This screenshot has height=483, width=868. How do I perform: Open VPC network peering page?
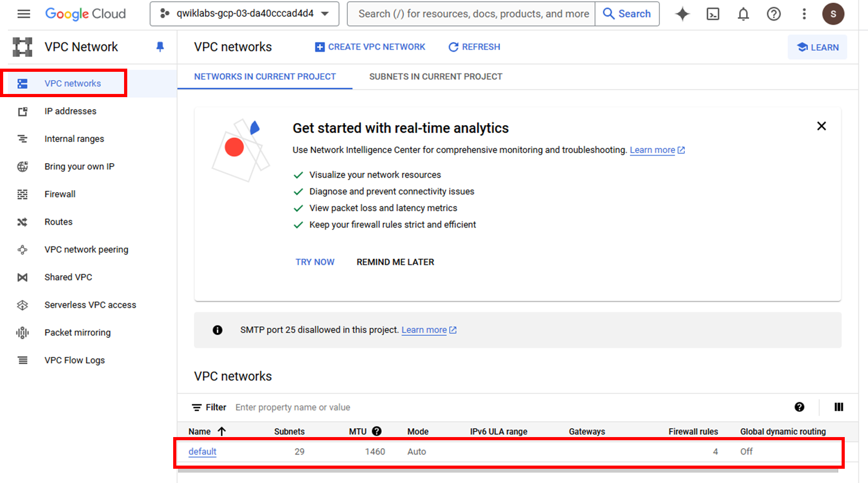pyautogui.click(x=86, y=250)
